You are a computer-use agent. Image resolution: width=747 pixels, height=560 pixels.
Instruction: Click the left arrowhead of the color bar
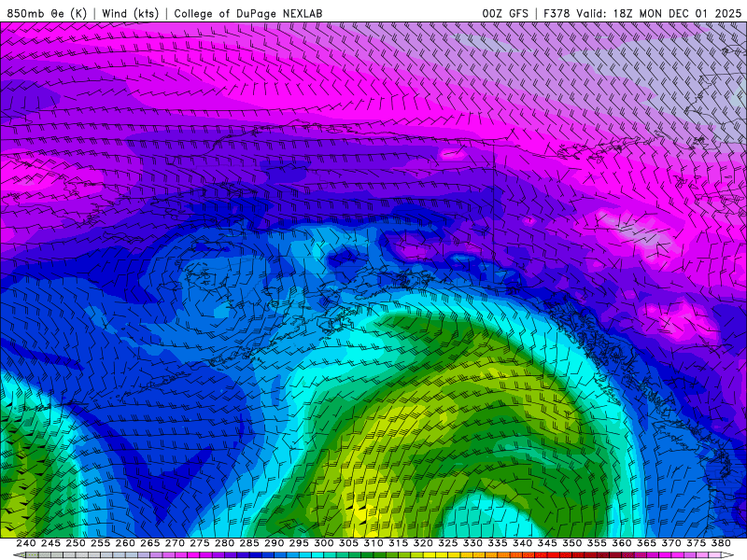pos(19,555)
